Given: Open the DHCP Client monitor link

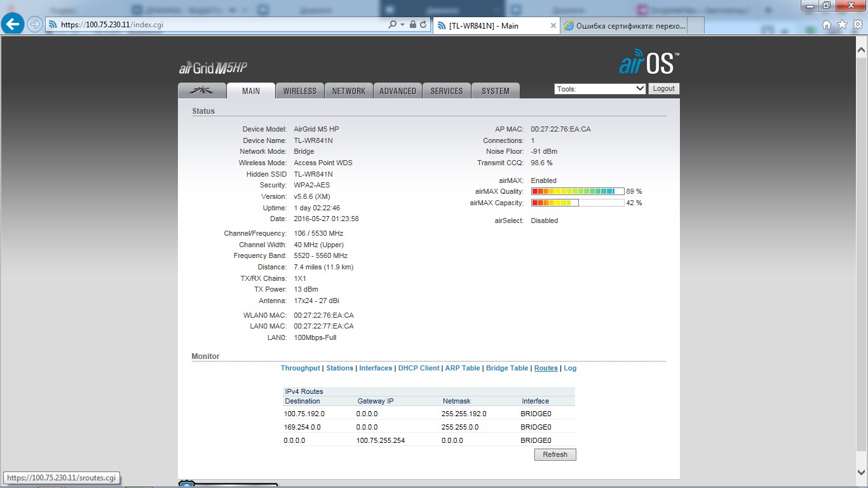Looking at the screenshot, I should pos(419,369).
